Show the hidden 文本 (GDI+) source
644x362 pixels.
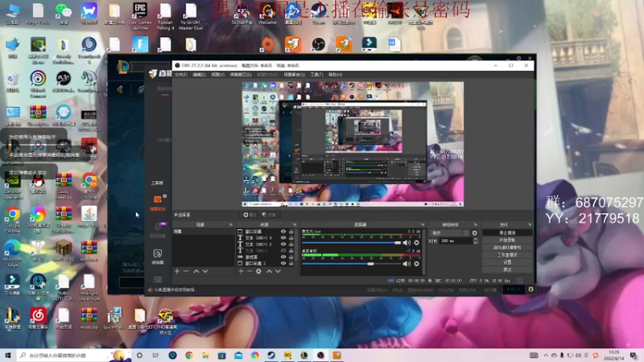tap(283, 250)
